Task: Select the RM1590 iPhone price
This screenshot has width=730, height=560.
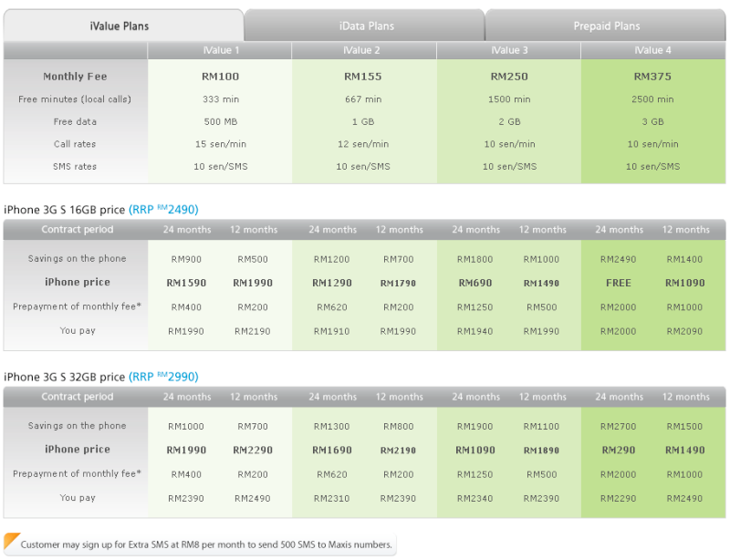Action: 186,283
